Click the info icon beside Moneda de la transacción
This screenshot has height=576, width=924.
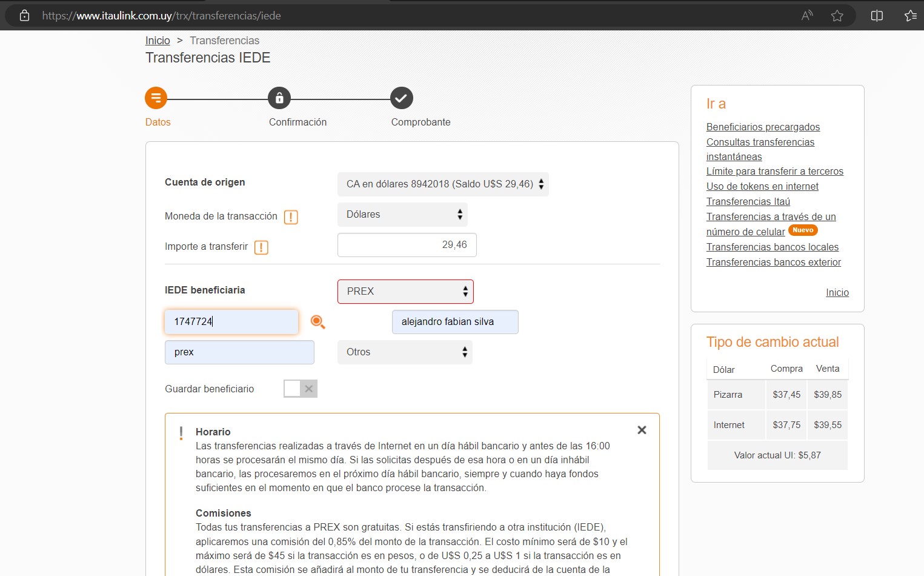(x=291, y=217)
